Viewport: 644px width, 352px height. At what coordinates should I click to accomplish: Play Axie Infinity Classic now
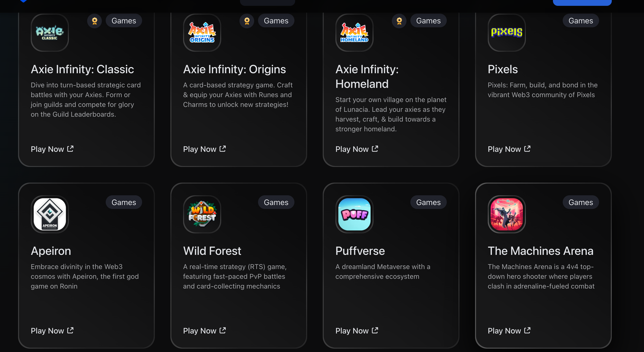pyautogui.click(x=52, y=149)
